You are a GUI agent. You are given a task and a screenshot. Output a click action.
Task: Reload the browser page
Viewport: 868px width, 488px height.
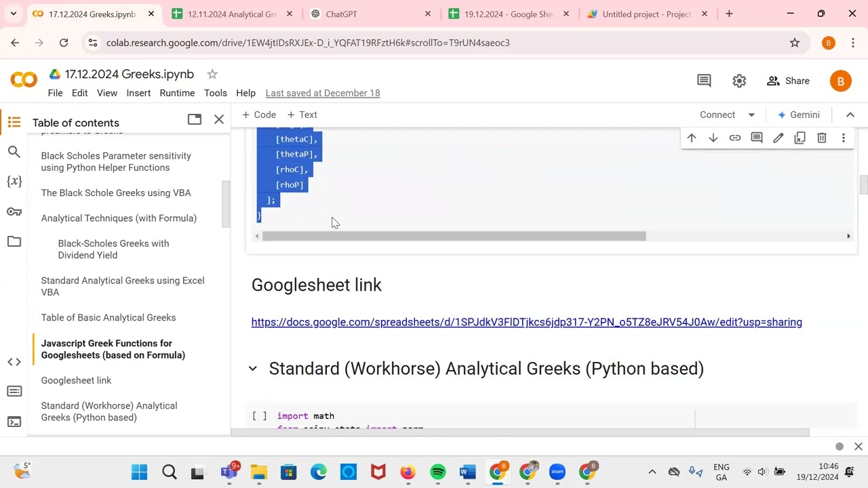click(x=64, y=43)
